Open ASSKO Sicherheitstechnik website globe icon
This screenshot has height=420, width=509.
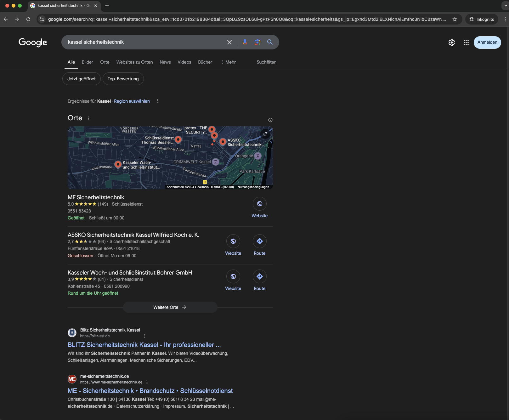tap(233, 241)
